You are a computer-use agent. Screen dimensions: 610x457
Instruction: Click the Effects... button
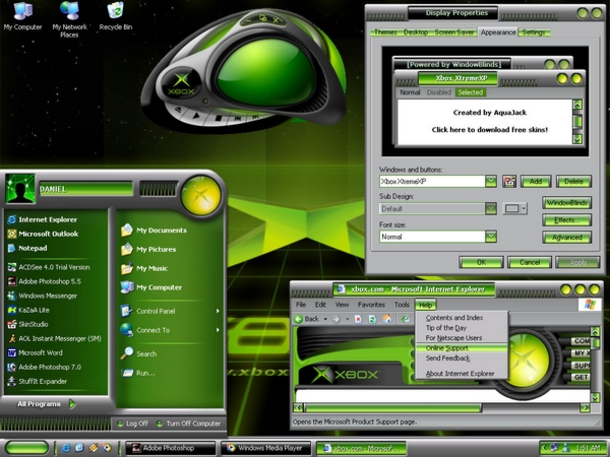pyautogui.click(x=567, y=220)
